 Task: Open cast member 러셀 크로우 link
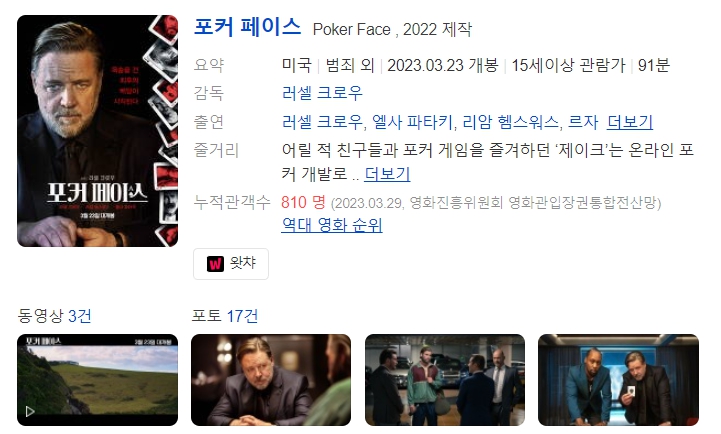click(x=322, y=122)
